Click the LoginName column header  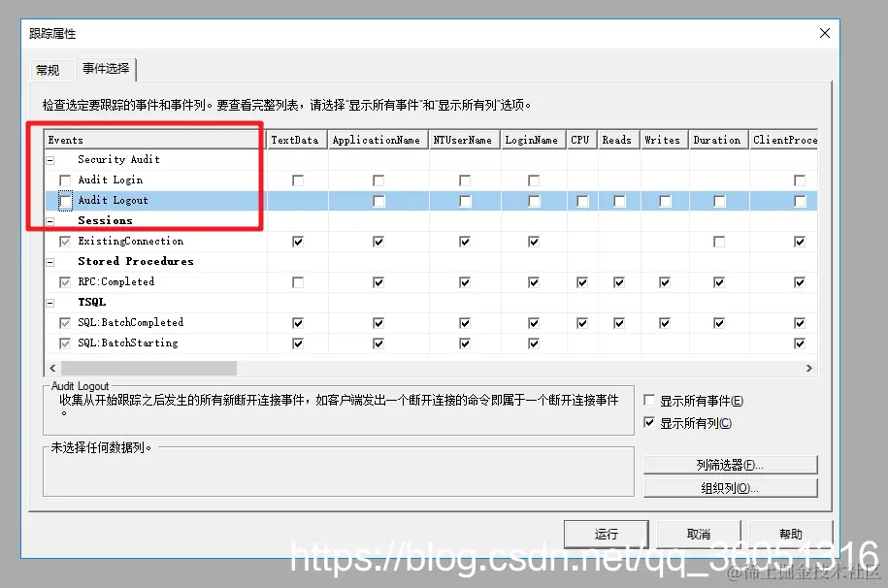[x=534, y=140]
